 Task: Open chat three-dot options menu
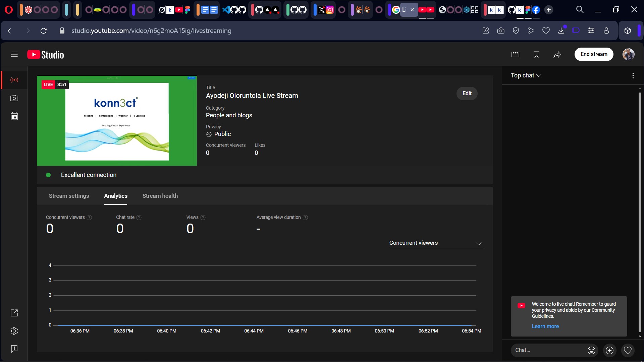click(633, 76)
